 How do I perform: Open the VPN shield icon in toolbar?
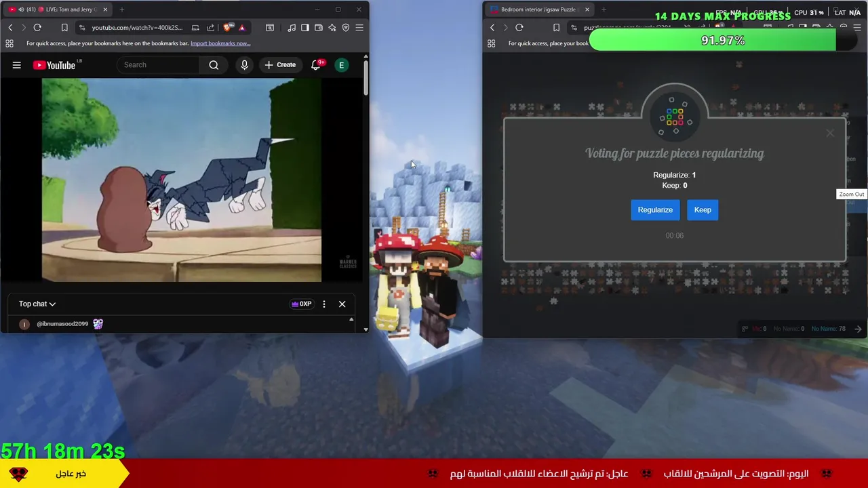point(346,27)
